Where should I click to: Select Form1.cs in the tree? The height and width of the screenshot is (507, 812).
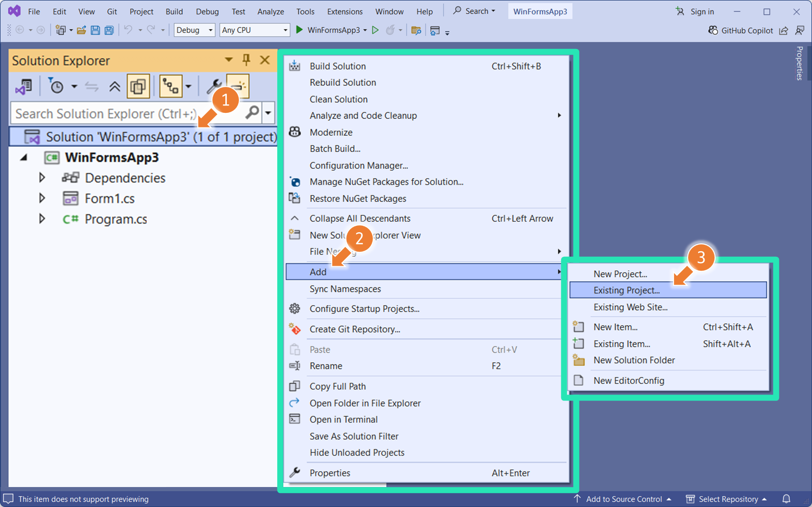click(x=109, y=198)
